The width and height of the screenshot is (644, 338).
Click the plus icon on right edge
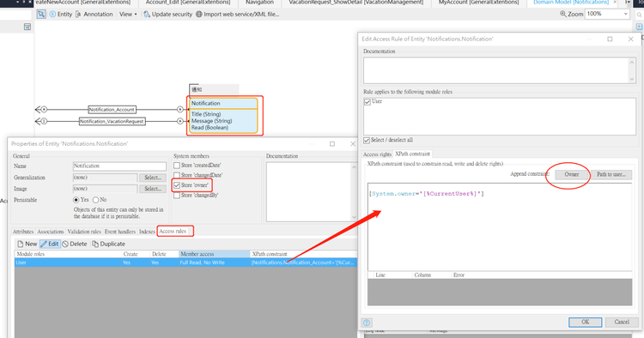pyautogui.click(x=639, y=27)
